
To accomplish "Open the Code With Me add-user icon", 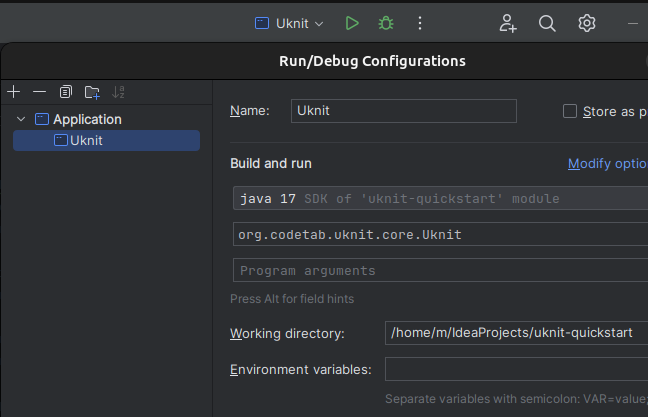I will [508, 23].
